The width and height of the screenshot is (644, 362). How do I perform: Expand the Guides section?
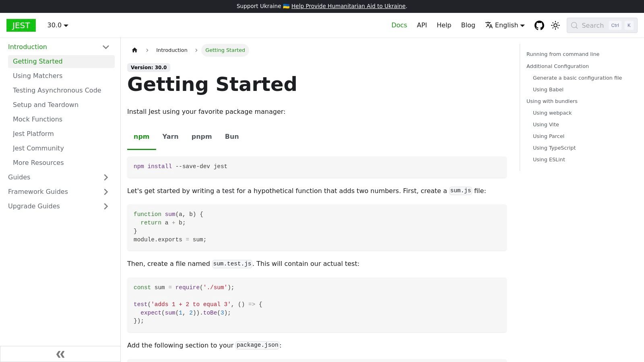pos(106,177)
